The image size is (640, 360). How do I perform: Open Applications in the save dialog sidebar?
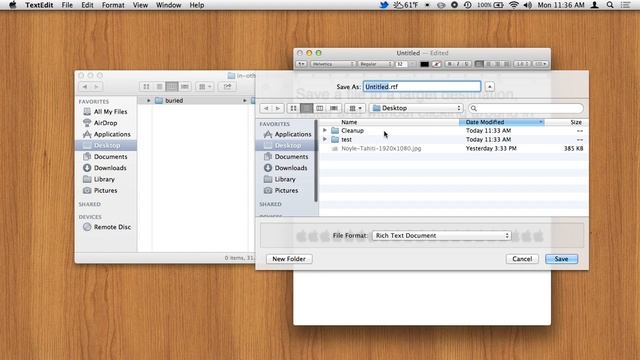coord(287,134)
